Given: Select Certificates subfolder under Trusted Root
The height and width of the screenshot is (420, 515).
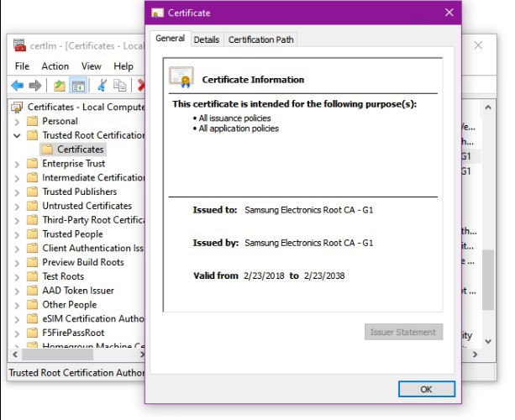Looking at the screenshot, I should (x=73, y=150).
